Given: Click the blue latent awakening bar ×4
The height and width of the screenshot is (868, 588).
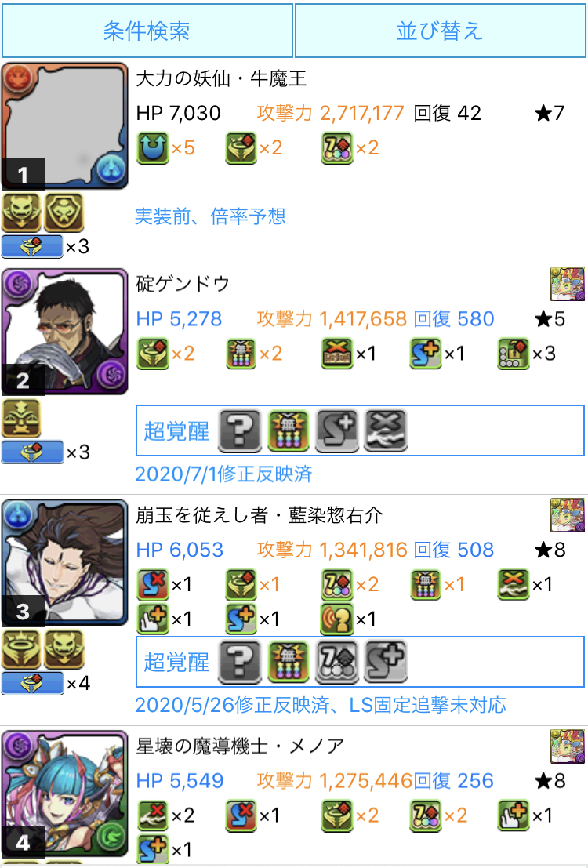Looking at the screenshot, I should 33,682.
